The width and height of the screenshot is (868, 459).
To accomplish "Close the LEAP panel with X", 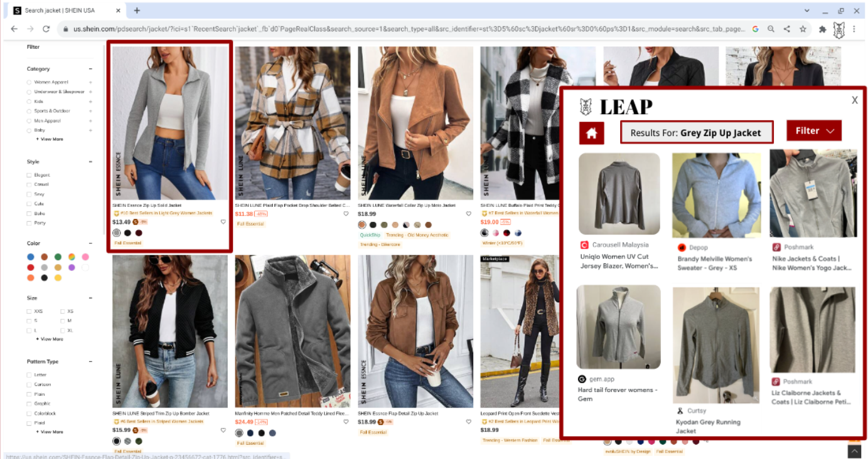I will click(x=855, y=100).
